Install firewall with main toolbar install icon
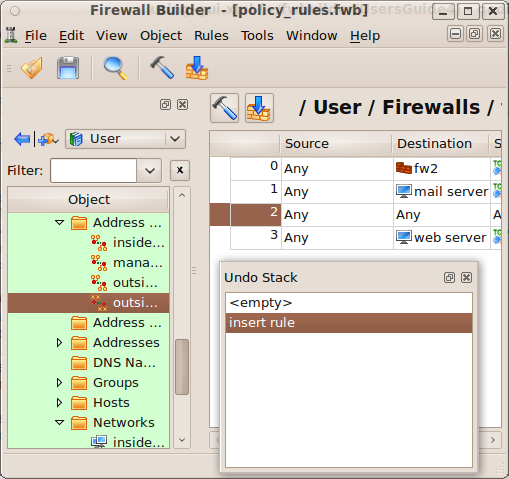Image resolution: width=509 pixels, height=479 pixels. (x=197, y=68)
